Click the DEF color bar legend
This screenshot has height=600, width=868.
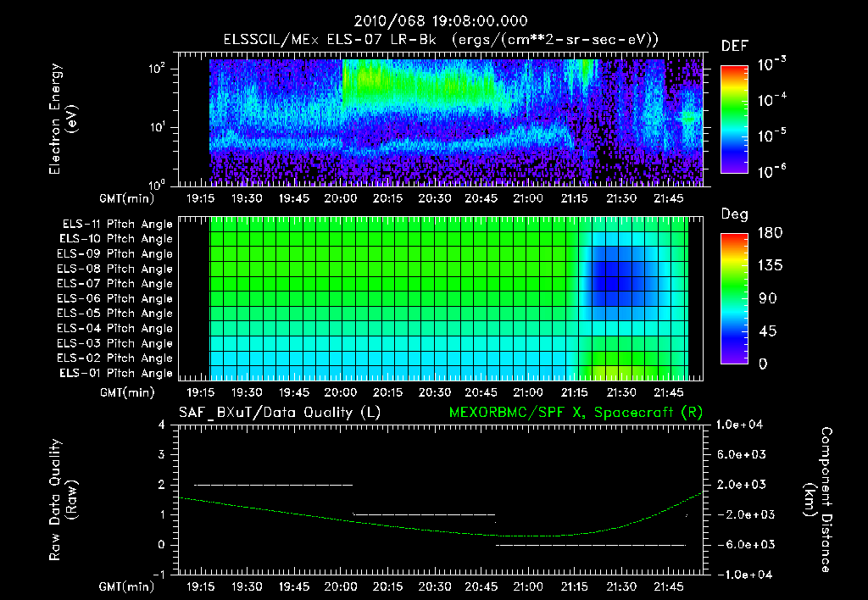coord(734,119)
